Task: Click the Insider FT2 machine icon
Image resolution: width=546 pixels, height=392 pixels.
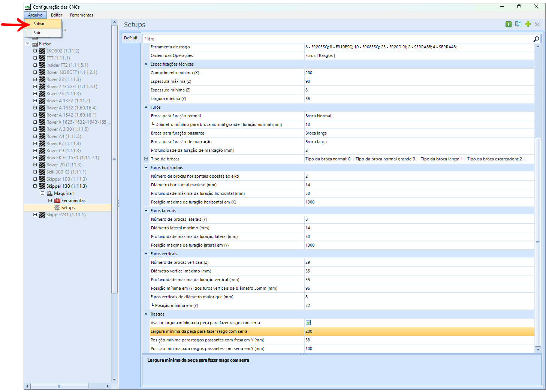Action: pyautogui.click(x=42, y=65)
